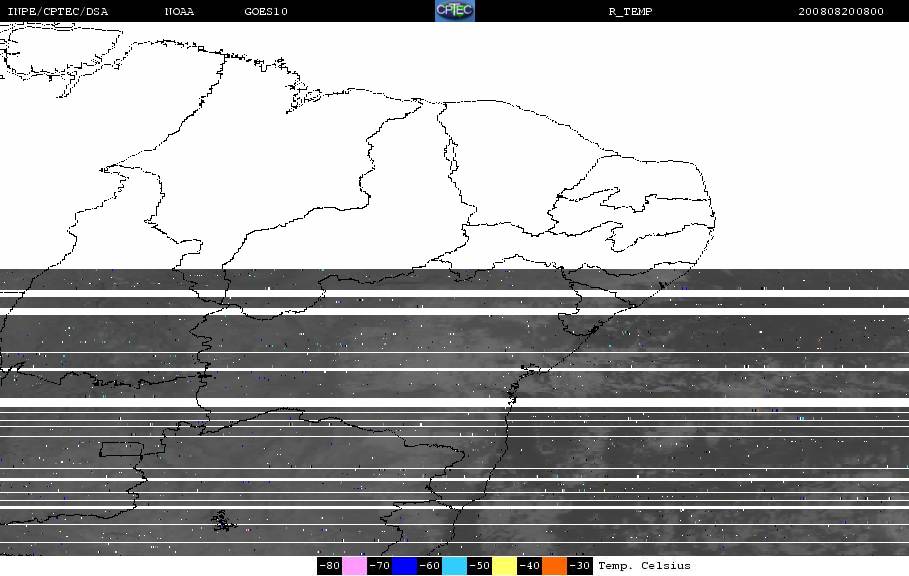Click the small rectangular outline on map

121,449
